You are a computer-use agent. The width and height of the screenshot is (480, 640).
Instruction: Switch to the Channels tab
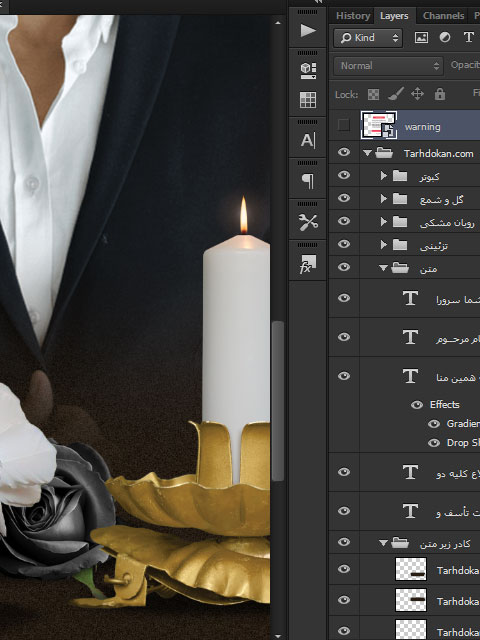tap(443, 16)
